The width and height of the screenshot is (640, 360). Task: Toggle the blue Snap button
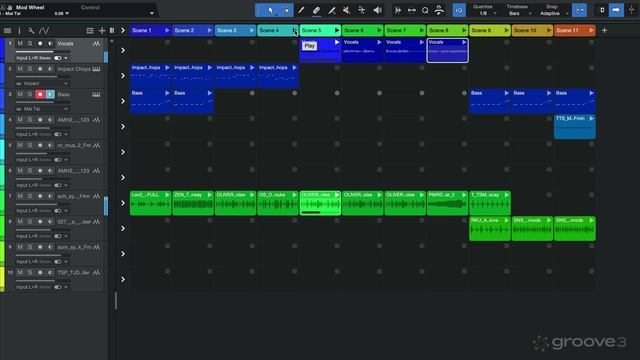click(x=579, y=10)
